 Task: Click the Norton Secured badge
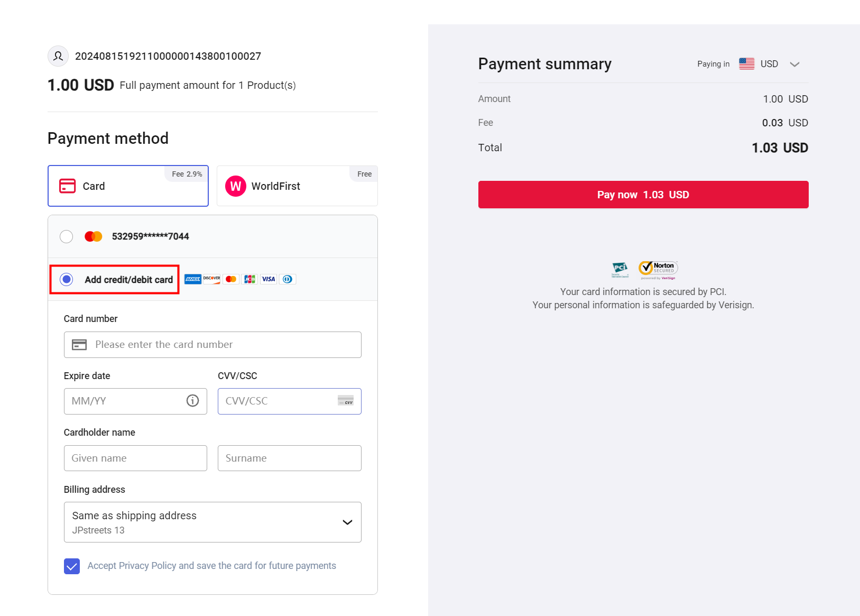pyautogui.click(x=658, y=269)
